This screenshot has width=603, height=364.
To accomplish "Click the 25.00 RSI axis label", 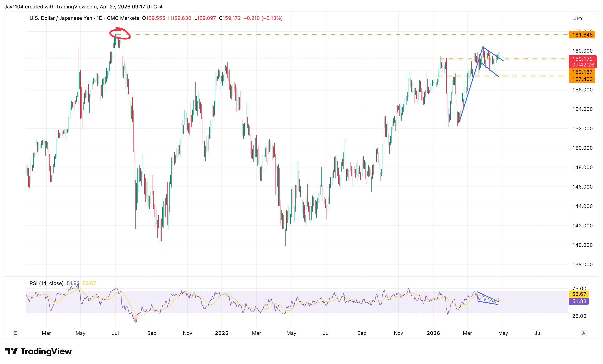I will [x=579, y=316].
